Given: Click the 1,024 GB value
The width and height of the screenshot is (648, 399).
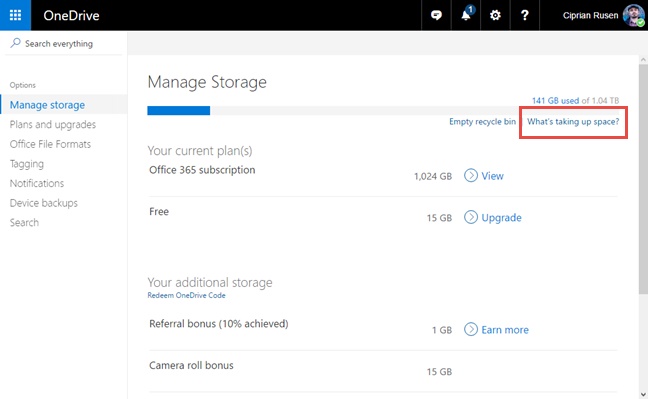Looking at the screenshot, I should [x=433, y=176].
